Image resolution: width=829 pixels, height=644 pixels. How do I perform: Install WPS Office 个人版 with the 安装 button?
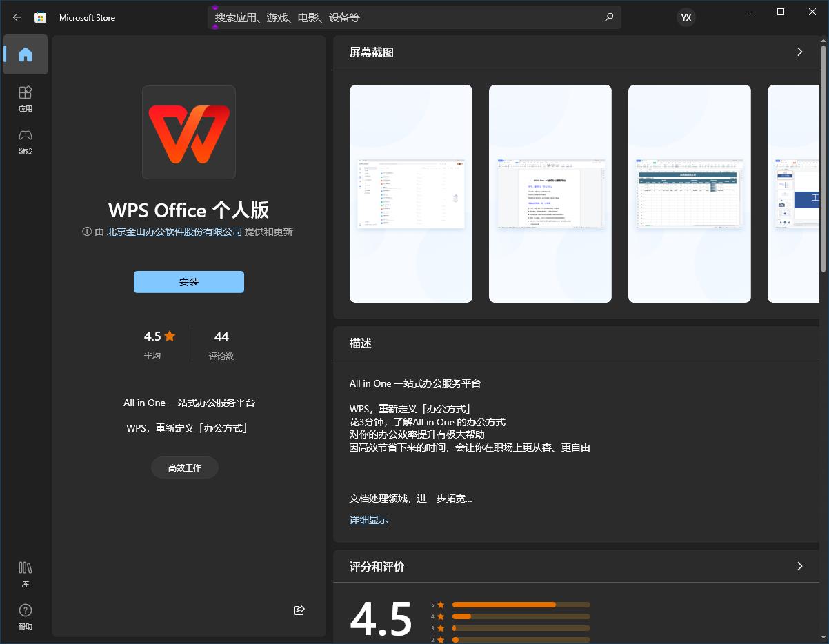point(188,281)
